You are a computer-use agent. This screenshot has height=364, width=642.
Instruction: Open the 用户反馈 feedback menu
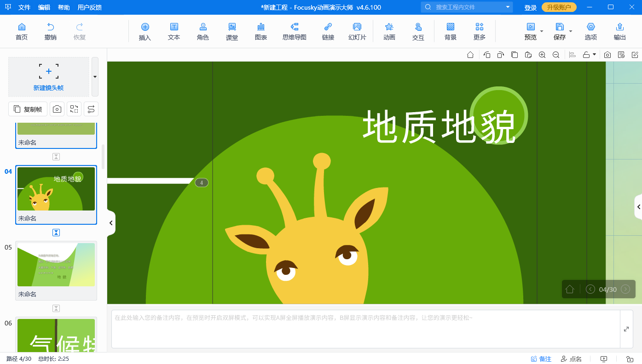[x=90, y=7]
